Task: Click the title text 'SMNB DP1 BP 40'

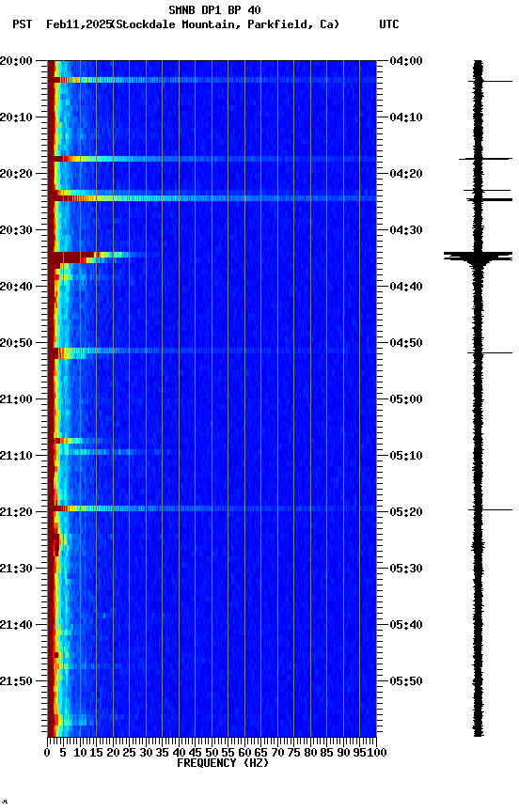Action: pyautogui.click(x=214, y=9)
